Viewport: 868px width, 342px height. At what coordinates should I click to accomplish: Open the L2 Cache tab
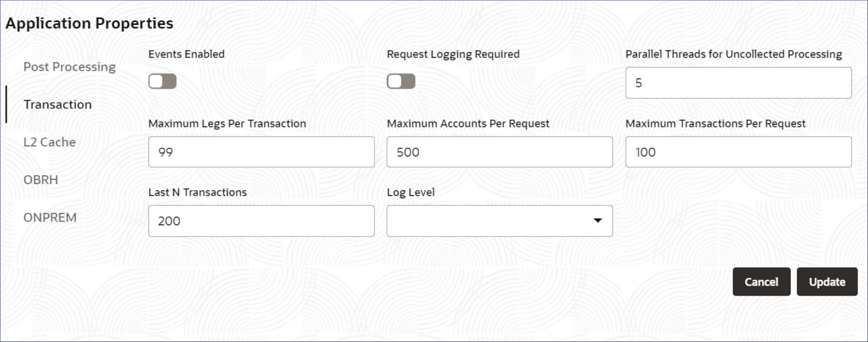tap(49, 142)
